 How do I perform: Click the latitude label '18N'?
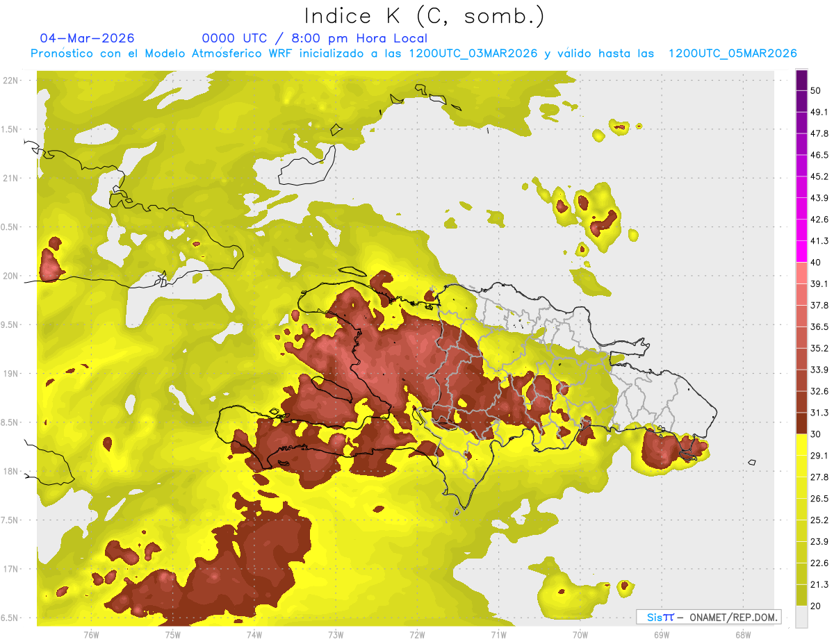[x=11, y=471]
